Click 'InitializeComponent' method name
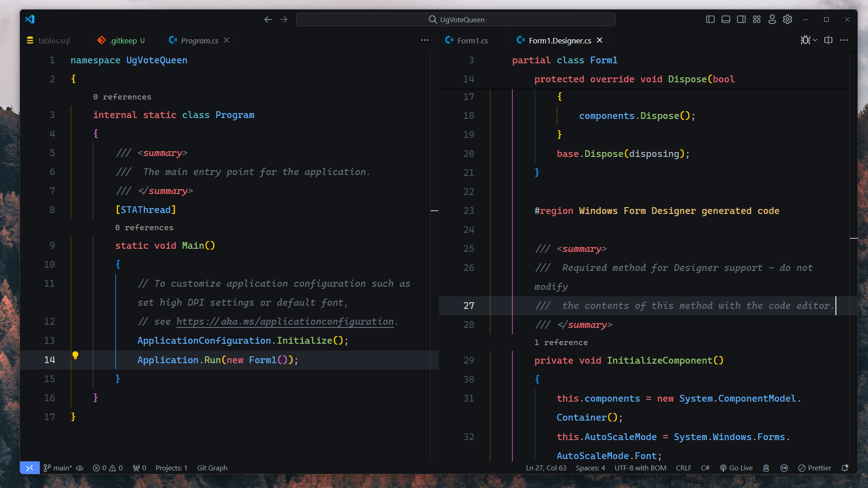 pos(659,360)
